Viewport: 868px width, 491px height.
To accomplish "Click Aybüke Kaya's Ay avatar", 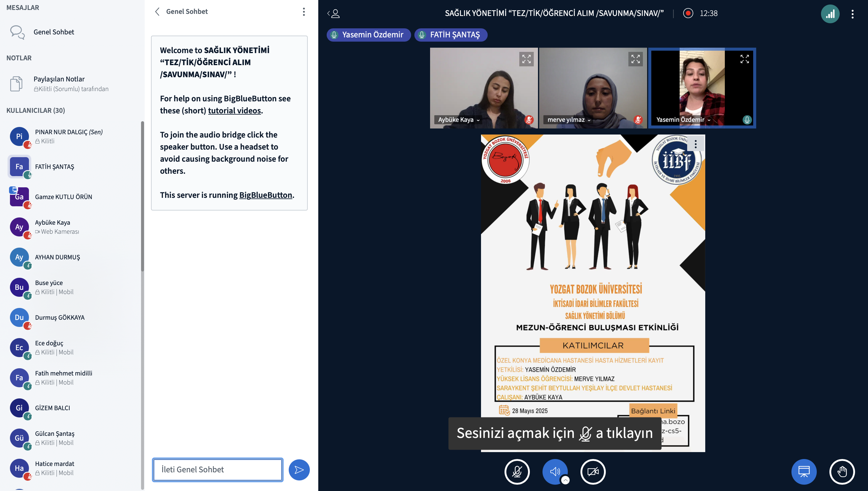I will coord(19,227).
